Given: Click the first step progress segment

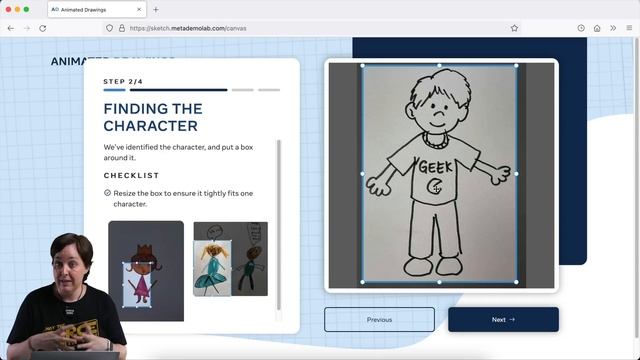Looking at the screenshot, I should pyautogui.click(x=114, y=90).
